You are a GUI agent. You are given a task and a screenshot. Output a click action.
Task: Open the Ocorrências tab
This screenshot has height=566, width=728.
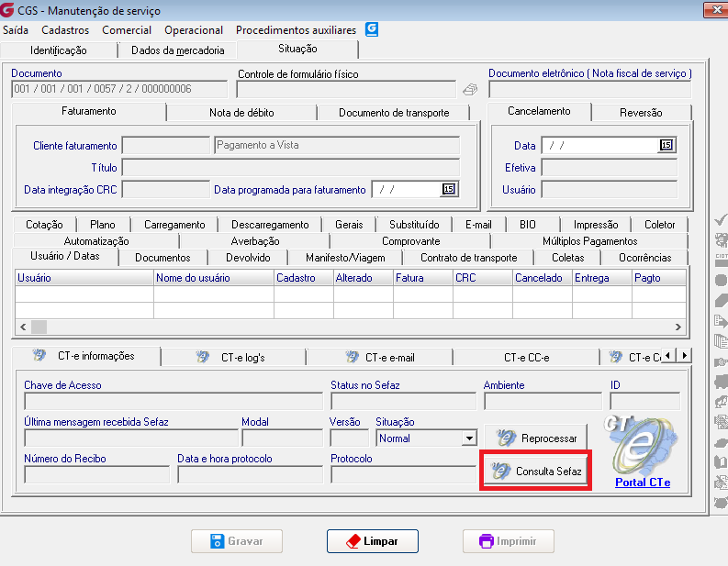[x=644, y=258]
